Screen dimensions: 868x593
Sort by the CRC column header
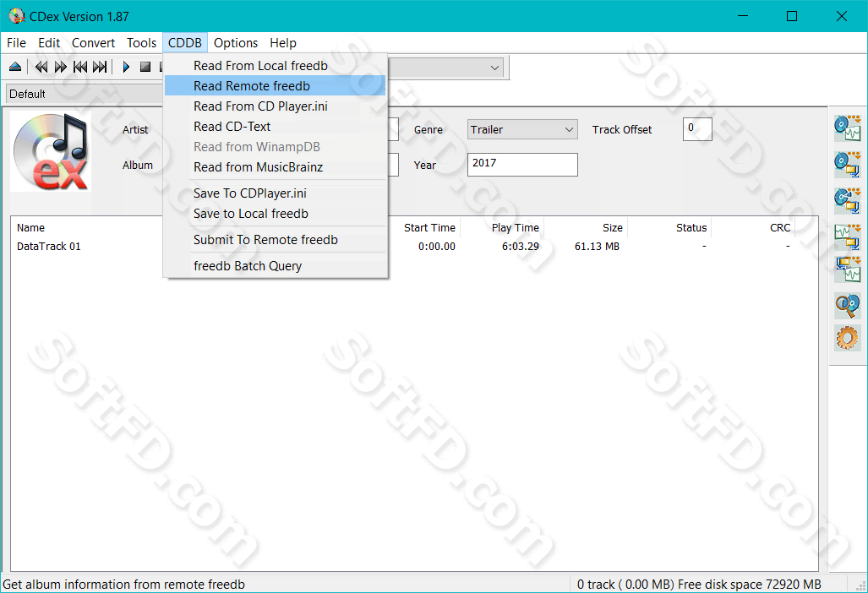(780, 228)
